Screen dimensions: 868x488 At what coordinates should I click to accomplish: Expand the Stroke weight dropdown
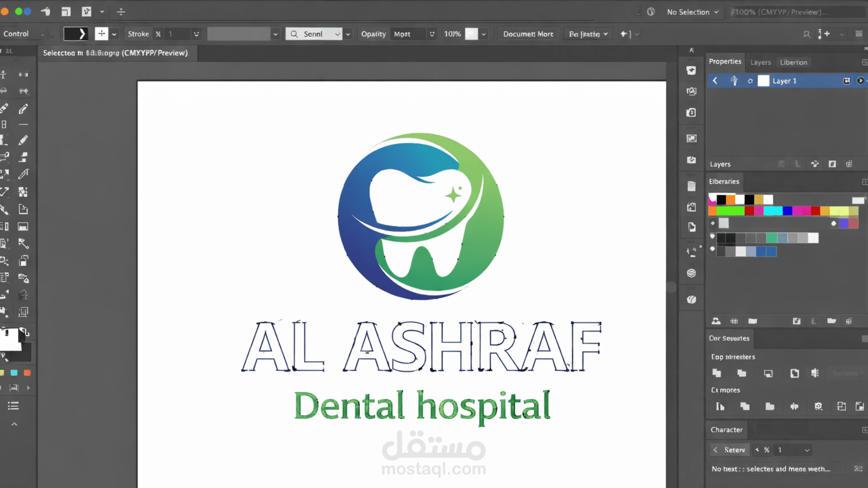[x=196, y=34]
